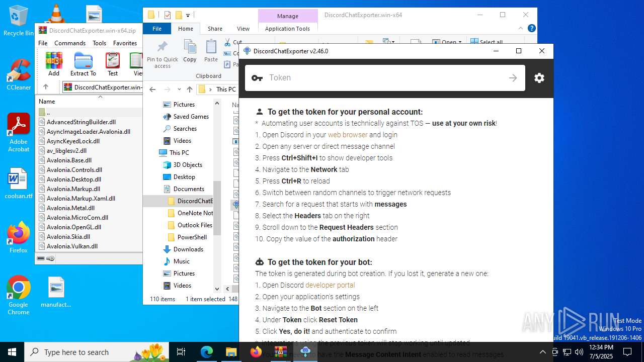Click WinRAR Test button
Image resolution: width=644 pixels, height=362 pixels.
(x=113, y=64)
